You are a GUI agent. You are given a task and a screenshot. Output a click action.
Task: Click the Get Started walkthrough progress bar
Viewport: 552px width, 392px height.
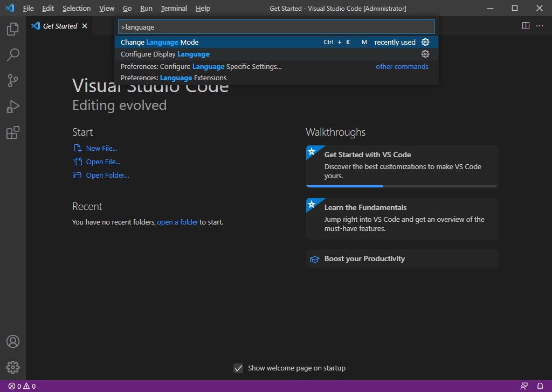pyautogui.click(x=402, y=186)
